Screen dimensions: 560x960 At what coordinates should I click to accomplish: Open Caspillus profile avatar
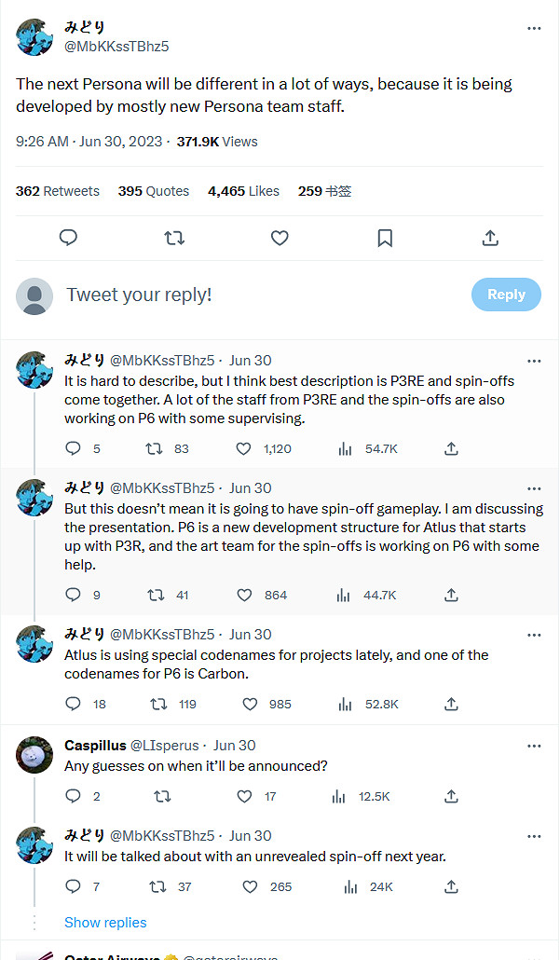pyautogui.click(x=34, y=756)
